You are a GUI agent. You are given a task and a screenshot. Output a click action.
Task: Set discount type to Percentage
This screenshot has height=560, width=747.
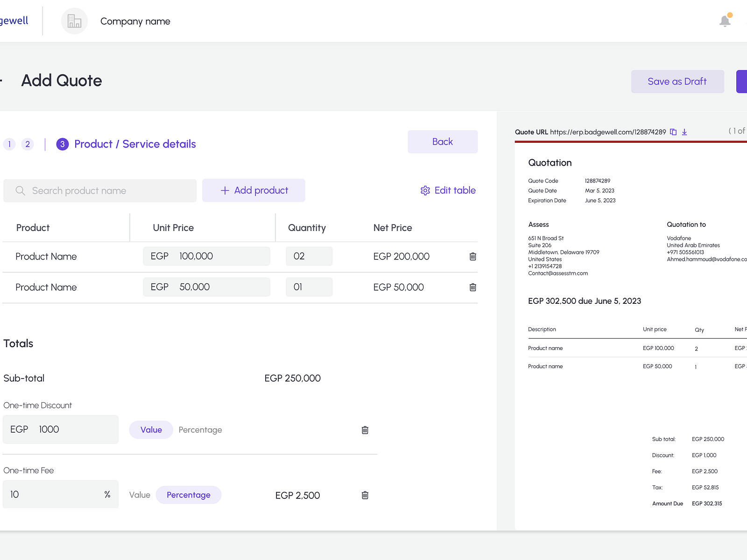200,430
